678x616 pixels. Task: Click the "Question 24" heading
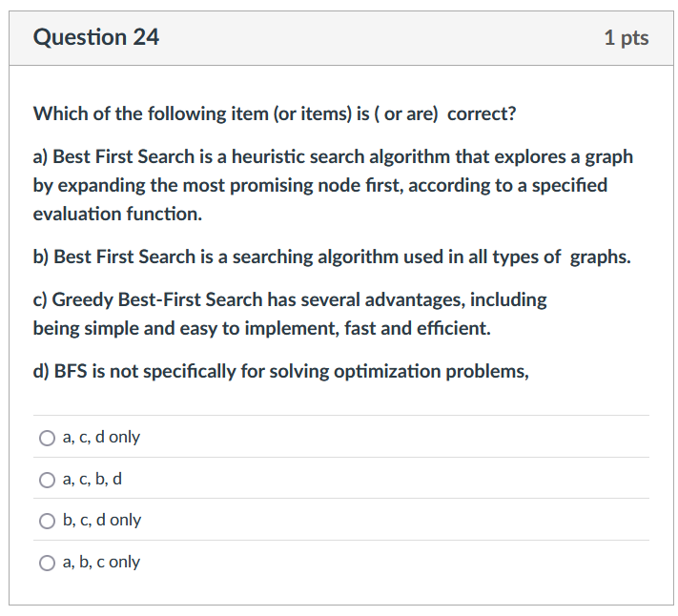pos(96,37)
